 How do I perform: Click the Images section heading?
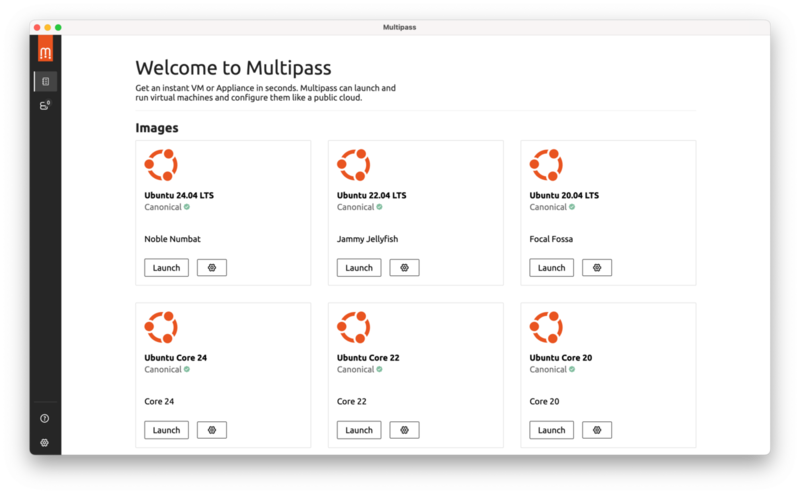[157, 128]
